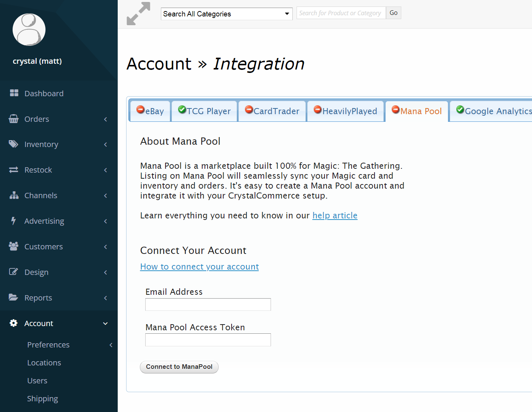Expand the Preferences submenu chevron
This screenshot has height=412, width=532.
[111, 345]
